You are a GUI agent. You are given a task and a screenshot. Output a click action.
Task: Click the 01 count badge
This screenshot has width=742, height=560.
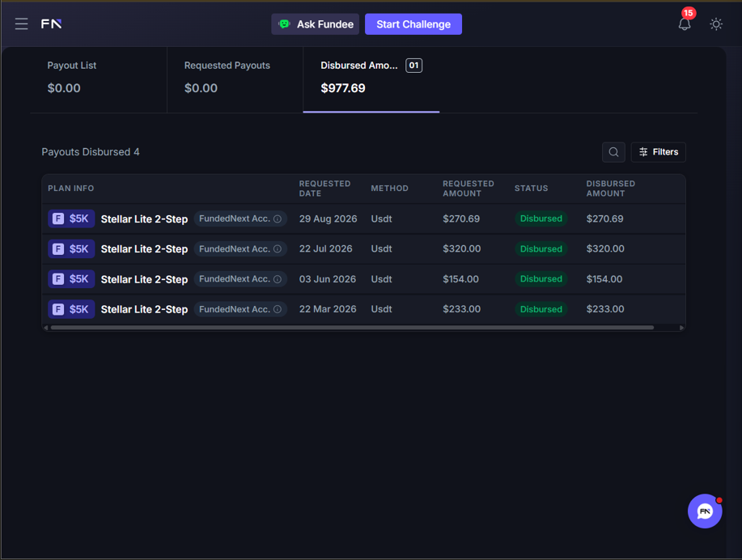pyautogui.click(x=413, y=66)
